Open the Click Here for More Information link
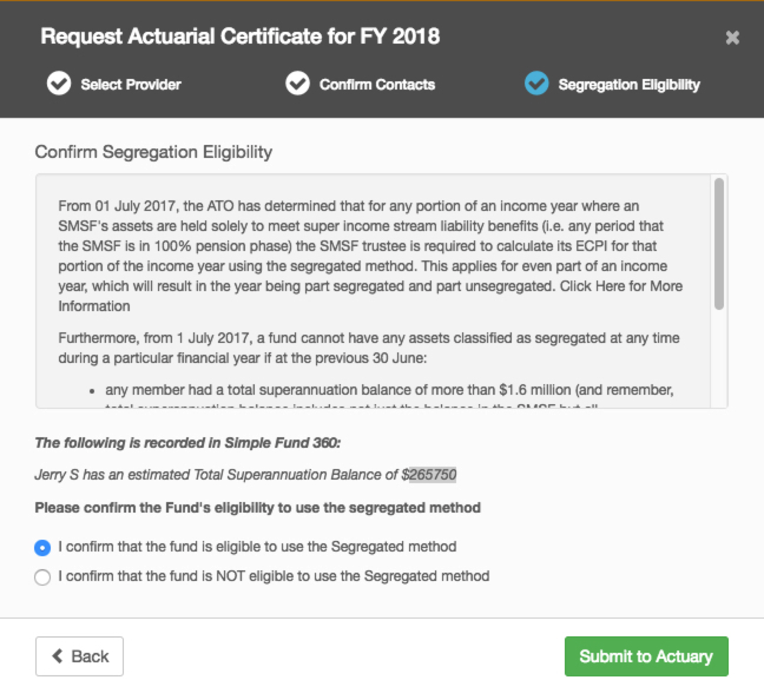This screenshot has width=764, height=700. click(x=621, y=286)
